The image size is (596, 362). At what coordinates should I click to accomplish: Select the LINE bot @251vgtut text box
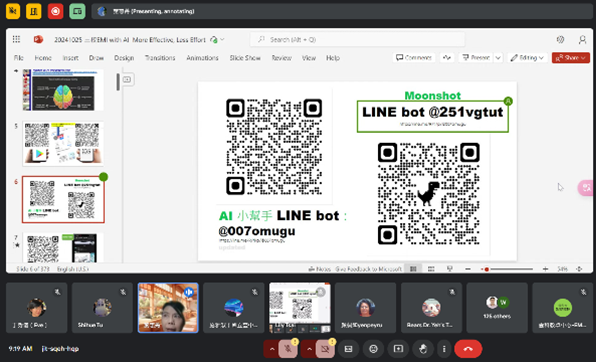click(x=433, y=116)
